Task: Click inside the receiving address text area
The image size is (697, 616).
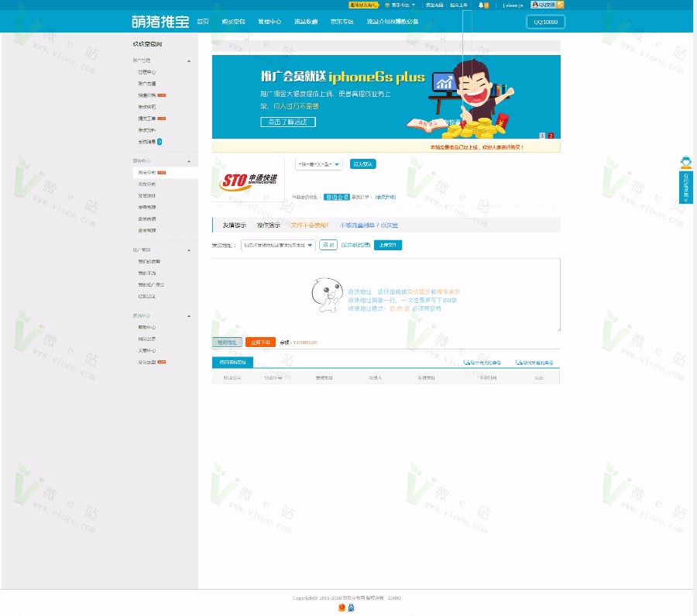Action: (x=386, y=295)
